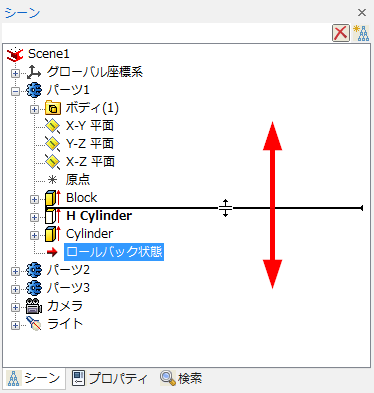This screenshot has height=393, width=374.
Task: Click the X-Y 平面 plane icon
Action: coord(53,126)
